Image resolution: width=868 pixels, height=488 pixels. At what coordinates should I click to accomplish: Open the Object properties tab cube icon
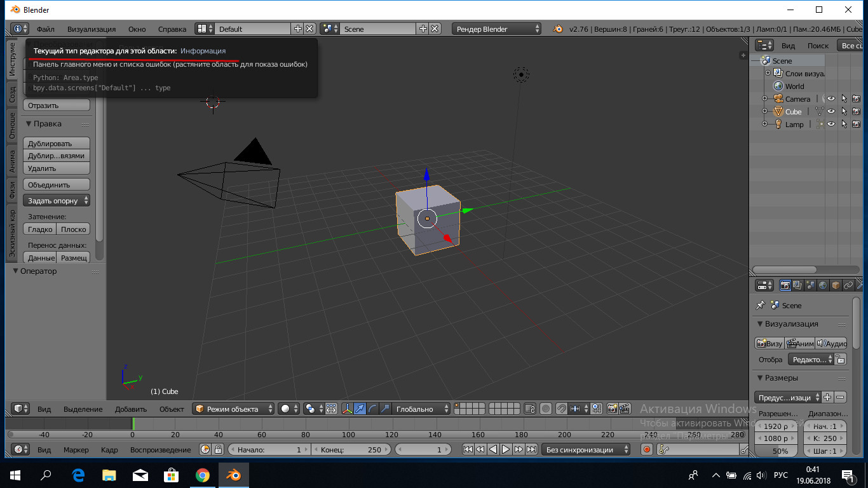click(x=836, y=285)
